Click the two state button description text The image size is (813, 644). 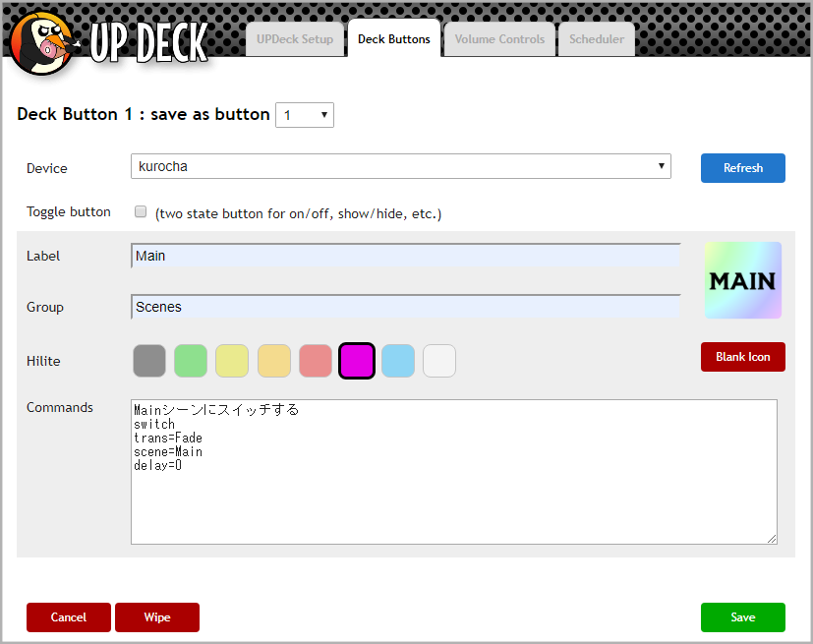(x=298, y=213)
